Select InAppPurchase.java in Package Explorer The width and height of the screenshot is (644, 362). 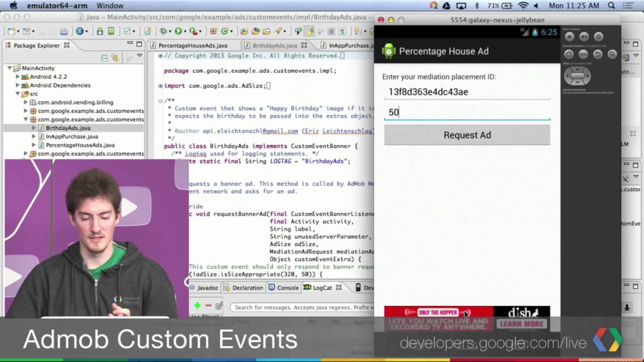[72, 136]
